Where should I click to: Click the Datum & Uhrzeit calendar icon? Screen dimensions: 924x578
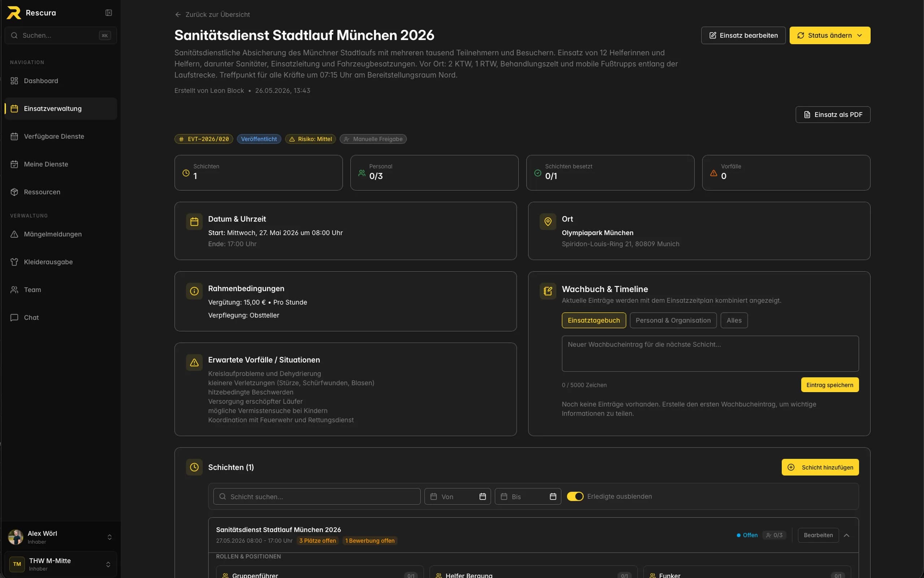[x=194, y=222]
